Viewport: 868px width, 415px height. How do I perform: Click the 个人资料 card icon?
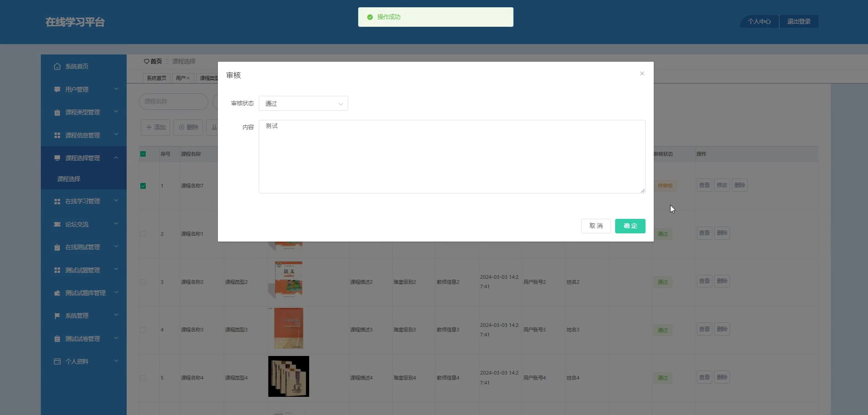[57, 361]
